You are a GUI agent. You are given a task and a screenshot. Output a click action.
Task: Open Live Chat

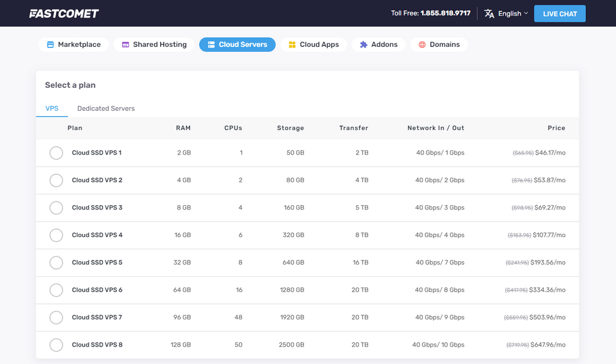point(559,13)
